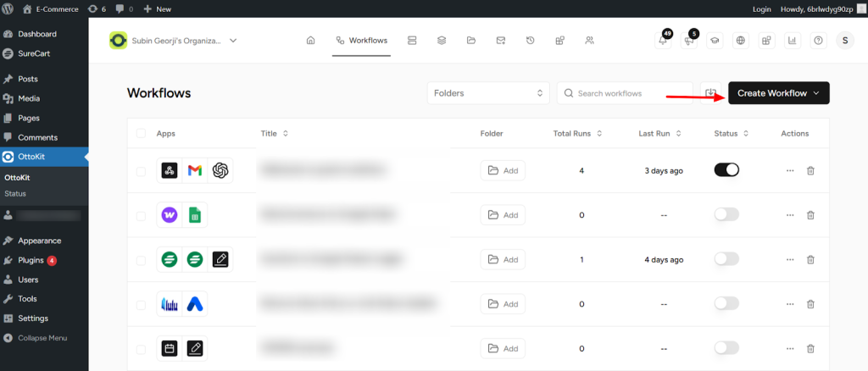Click the notifications bell with 49 badge
The width and height of the screenshot is (868, 371).
click(664, 41)
